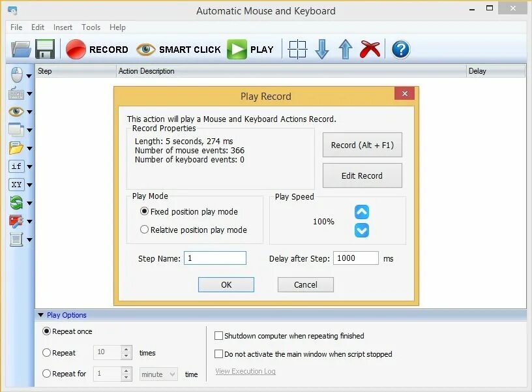
Task: Click the eye smart-click sidebar icon
Action: (x=16, y=112)
